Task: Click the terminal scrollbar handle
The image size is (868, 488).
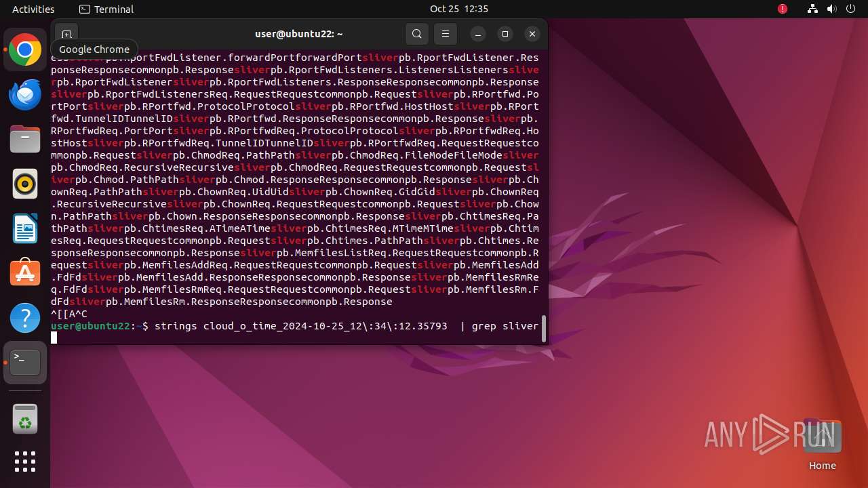Action: (x=543, y=328)
